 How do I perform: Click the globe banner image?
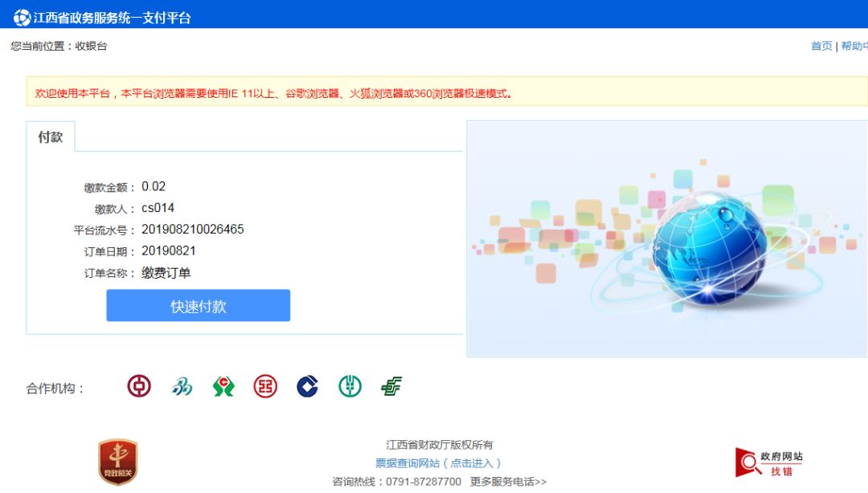pos(667,238)
